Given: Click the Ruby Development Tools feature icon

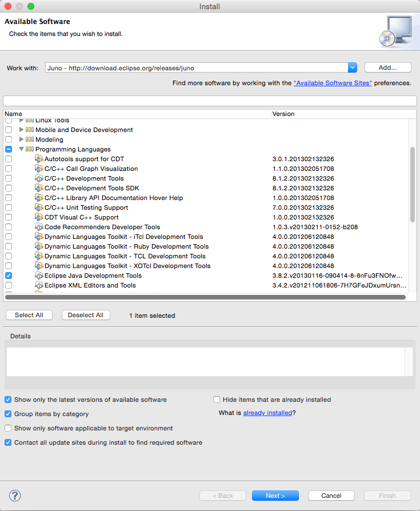Looking at the screenshot, I should [39, 246].
